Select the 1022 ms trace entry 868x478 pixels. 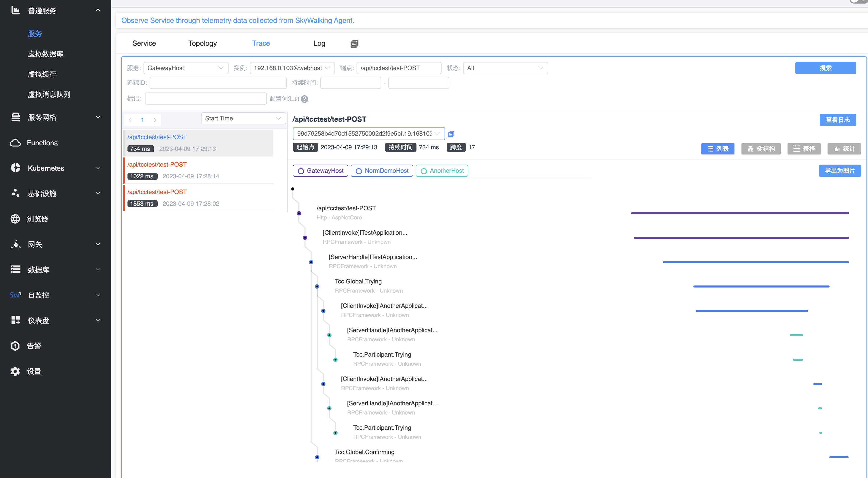(198, 170)
